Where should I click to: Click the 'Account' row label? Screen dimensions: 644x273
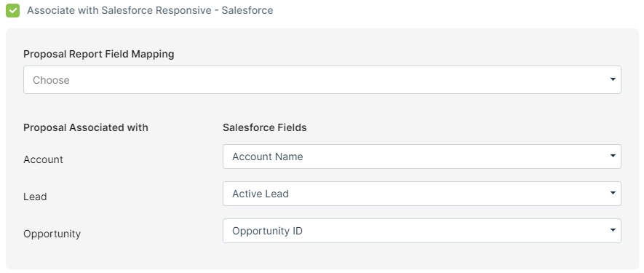tap(43, 159)
